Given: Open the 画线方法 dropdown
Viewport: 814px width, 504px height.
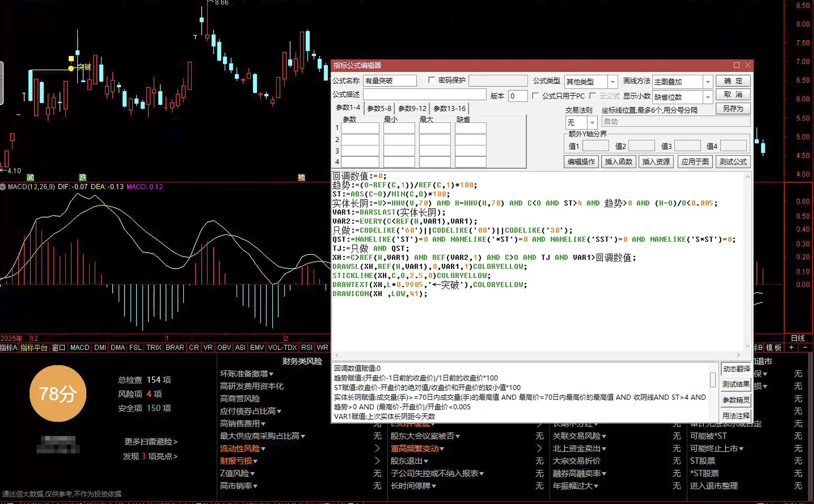Looking at the screenshot, I should pyautogui.click(x=708, y=82).
